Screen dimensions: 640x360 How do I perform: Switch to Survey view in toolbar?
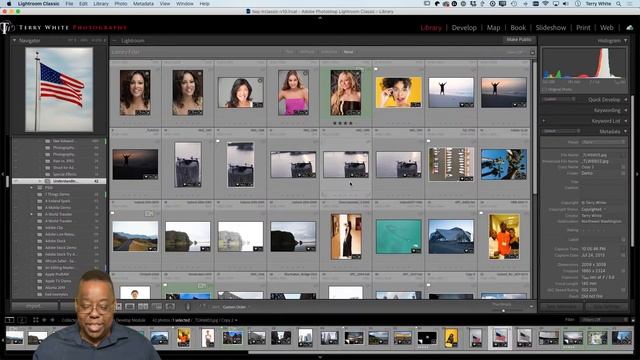point(157,307)
